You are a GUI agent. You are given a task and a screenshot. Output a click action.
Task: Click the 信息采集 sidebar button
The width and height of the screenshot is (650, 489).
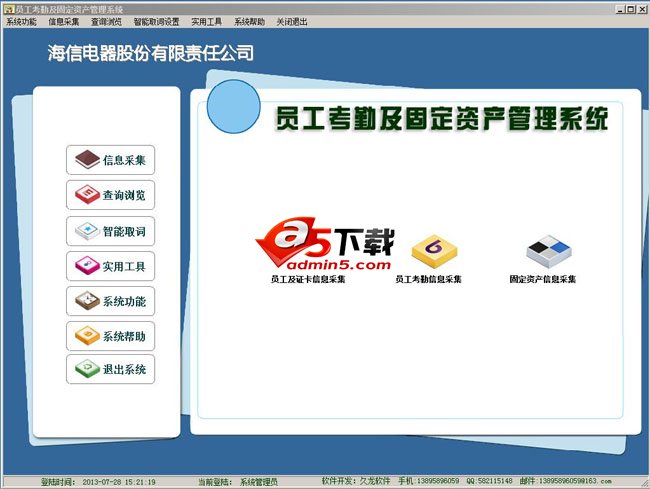pos(110,160)
